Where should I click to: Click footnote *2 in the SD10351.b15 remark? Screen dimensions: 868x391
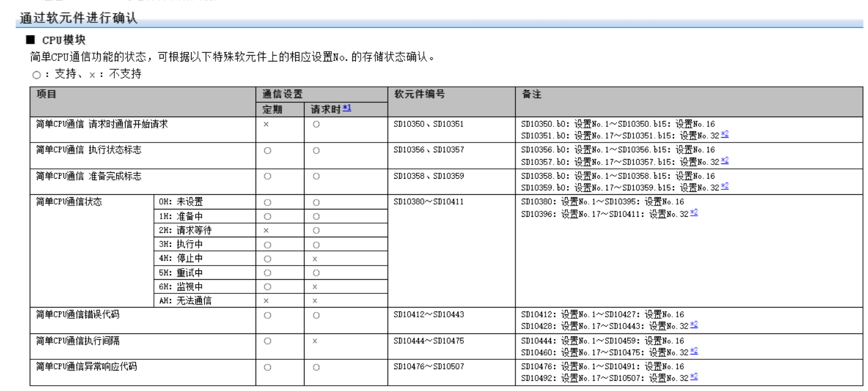724,134
